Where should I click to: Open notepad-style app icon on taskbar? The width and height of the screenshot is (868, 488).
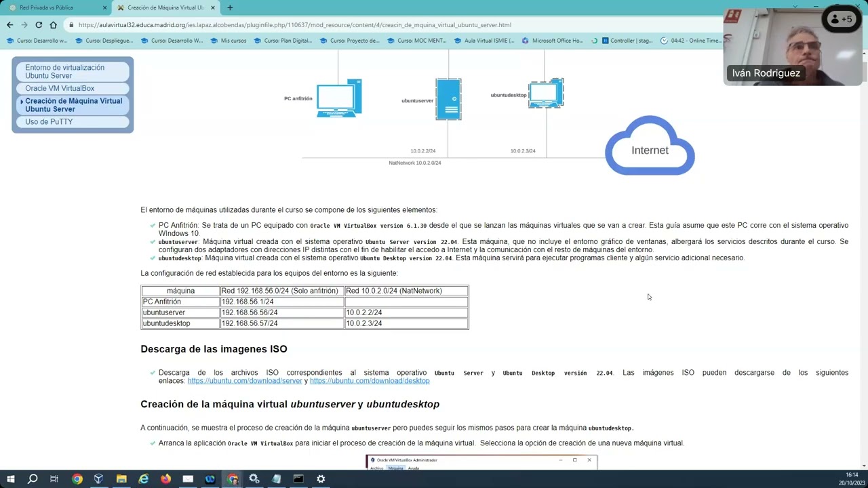click(276, 479)
